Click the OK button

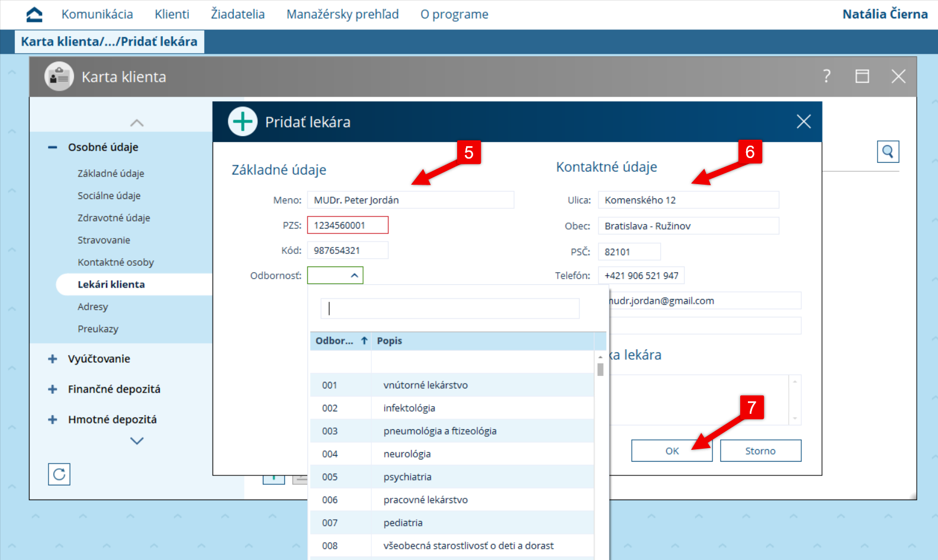pos(672,450)
